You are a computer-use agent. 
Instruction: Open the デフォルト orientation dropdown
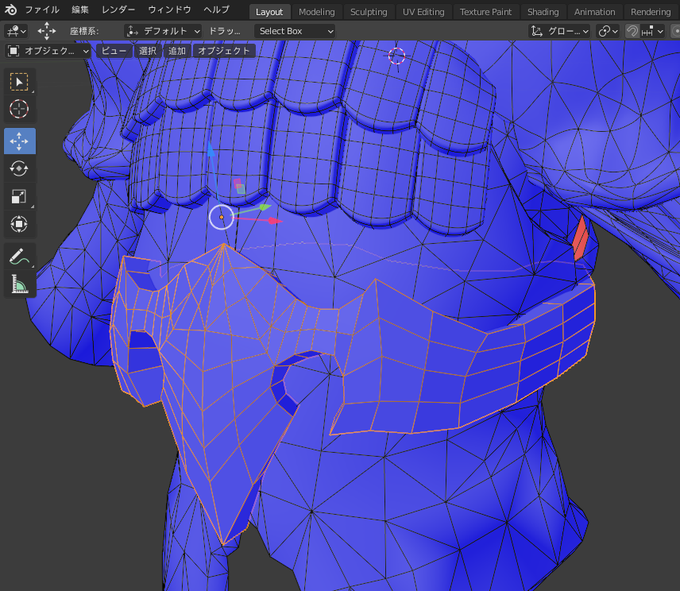(x=163, y=31)
